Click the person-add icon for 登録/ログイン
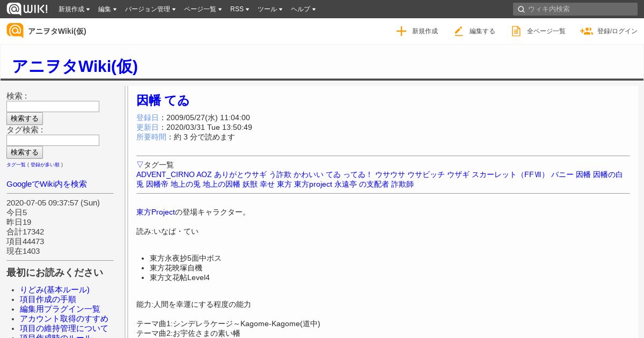This screenshot has height=338, width=644. coord(586,31)
